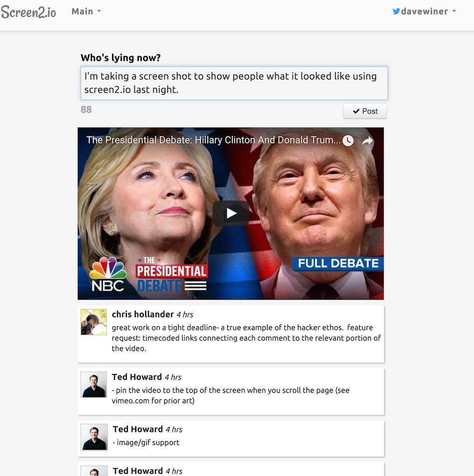The height and width of the screenshot is (476, 474).
Task: Click Ted Howard's avatar on image/gif comment
Action: click(94, 437)
